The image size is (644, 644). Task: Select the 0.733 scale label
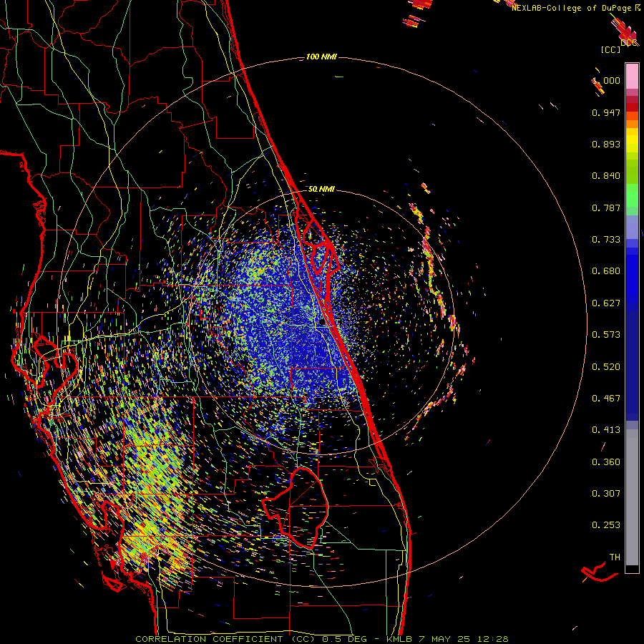[606, 240]
